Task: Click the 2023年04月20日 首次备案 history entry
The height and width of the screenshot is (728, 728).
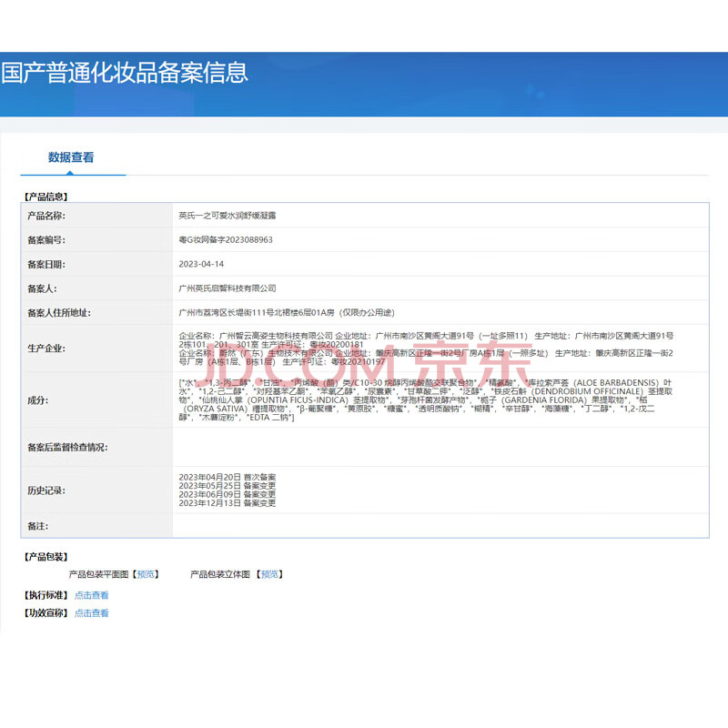Action: (x=227, y=477)
